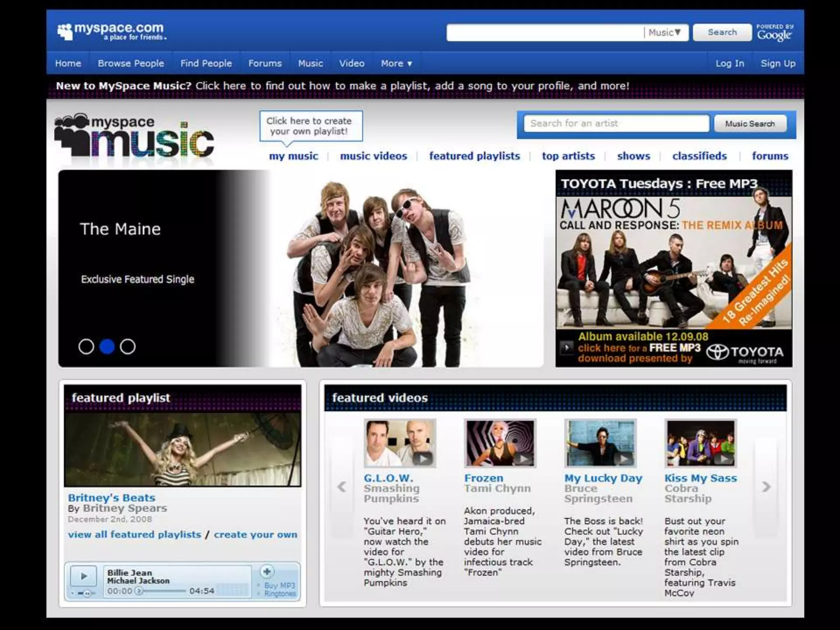Click the Ringtones link
This screenshot has width=840, height=630.
coord(280,593)
